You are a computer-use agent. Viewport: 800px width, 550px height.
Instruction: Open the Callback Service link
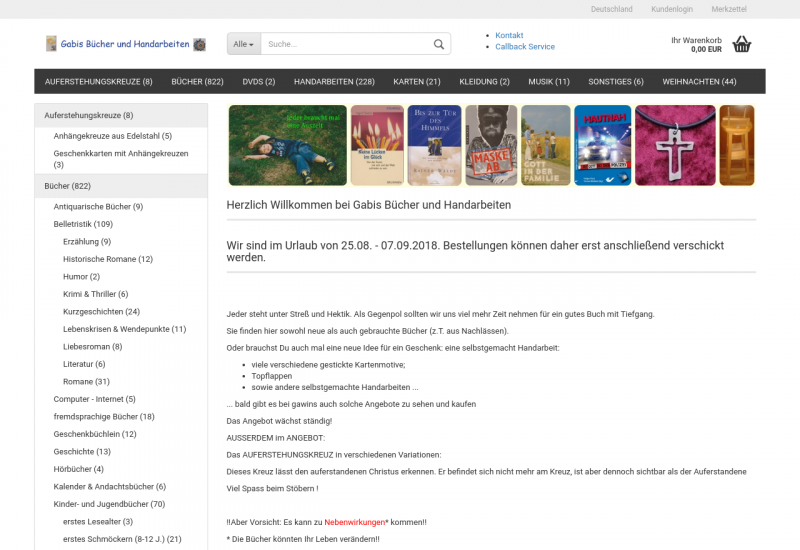pos(525,47)
